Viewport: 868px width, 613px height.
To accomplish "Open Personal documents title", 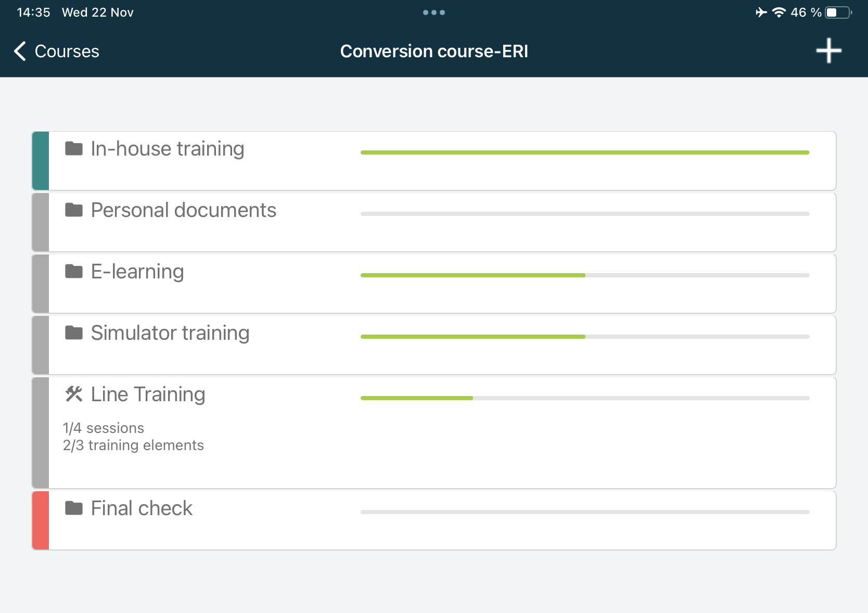I will (x=183, y=210).
